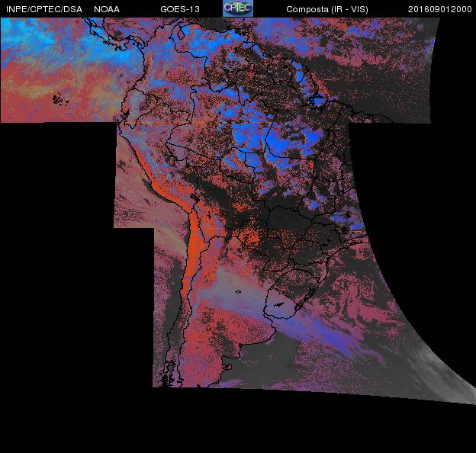The image size is (476, 453).
Task: Click the CPTEC logo in header
Action: point(238,8)
